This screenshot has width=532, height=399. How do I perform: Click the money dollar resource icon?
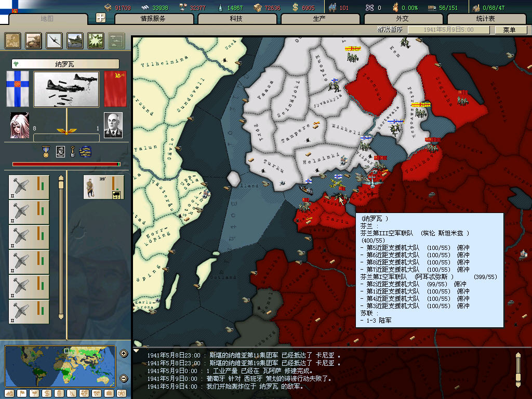[295, 7]
